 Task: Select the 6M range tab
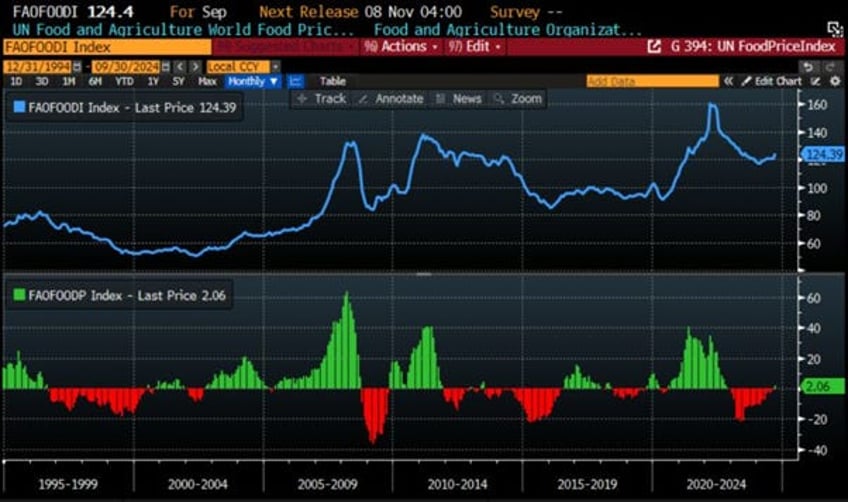[95, 82]
